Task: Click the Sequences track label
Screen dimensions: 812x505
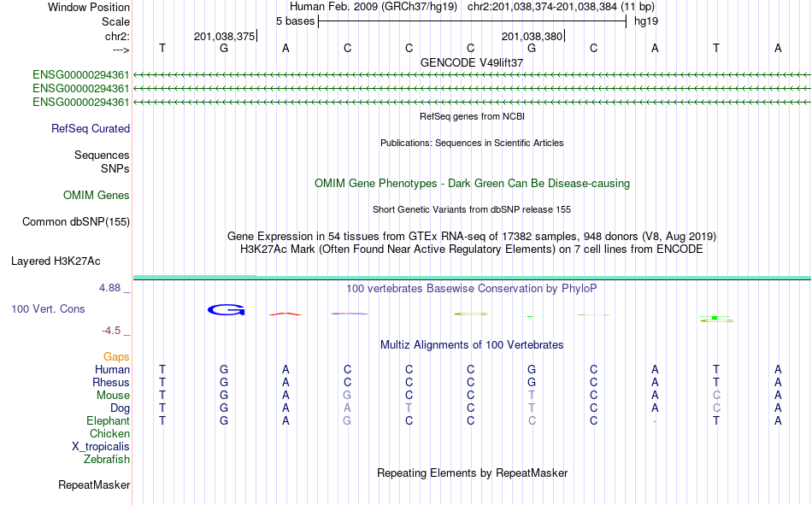Action: (x=102, y=155)
